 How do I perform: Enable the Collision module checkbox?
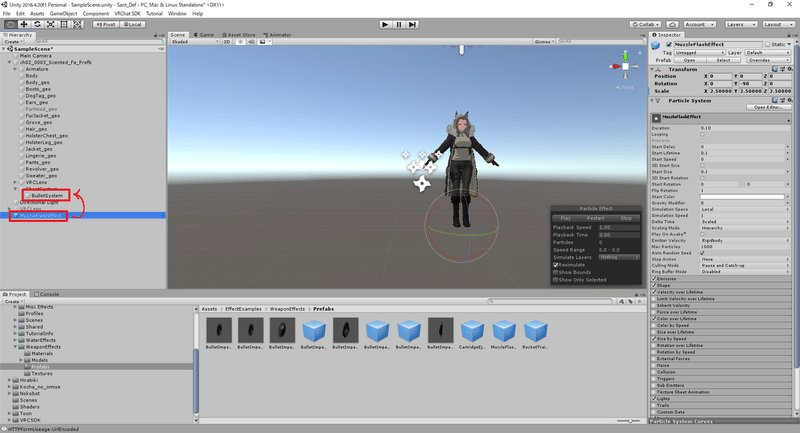pyautogui.click(x=654, y=372)
